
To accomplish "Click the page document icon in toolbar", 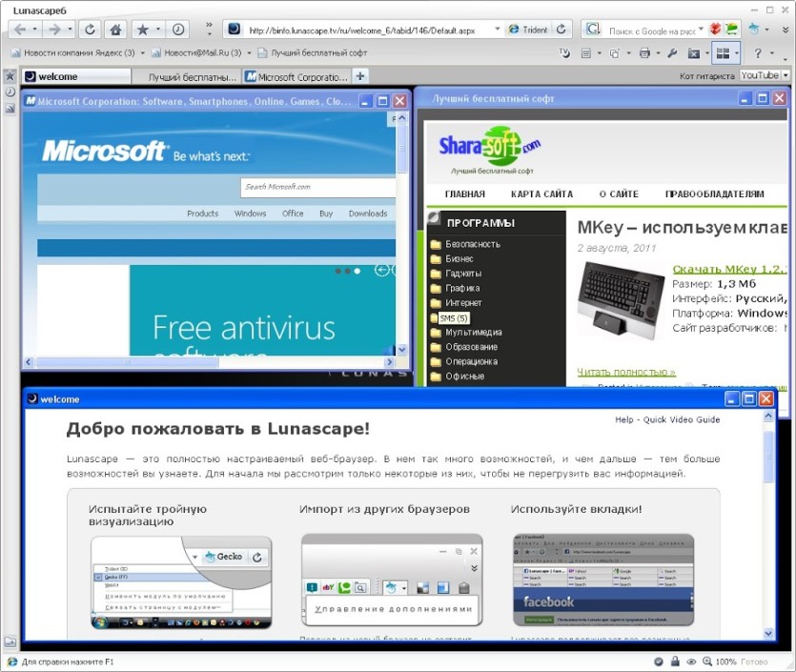I will click(x=586, y=52).
